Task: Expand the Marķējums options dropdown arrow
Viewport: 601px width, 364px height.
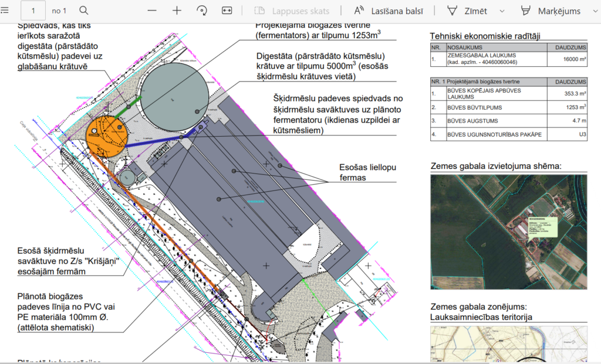Action: tap(594, 11)
